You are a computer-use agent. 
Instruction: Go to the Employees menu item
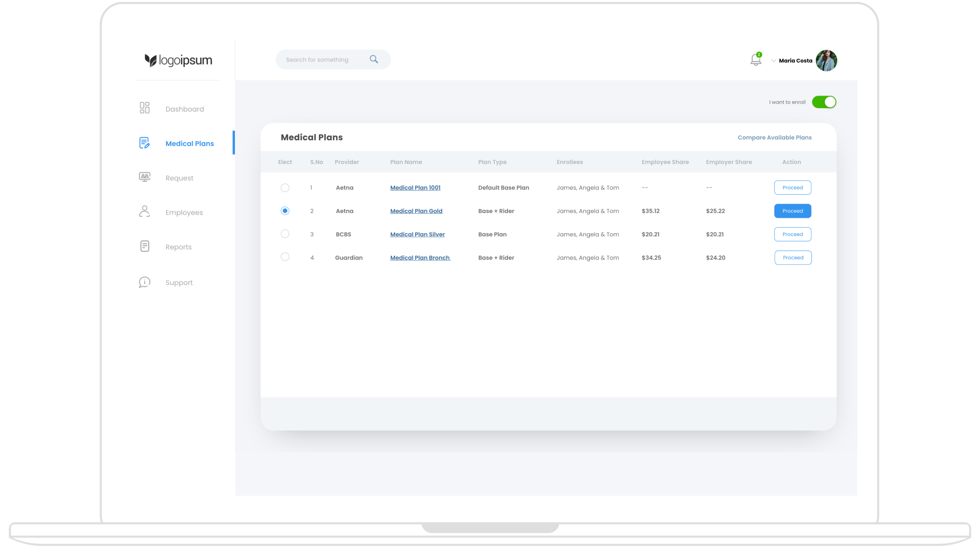click(184, 213)
